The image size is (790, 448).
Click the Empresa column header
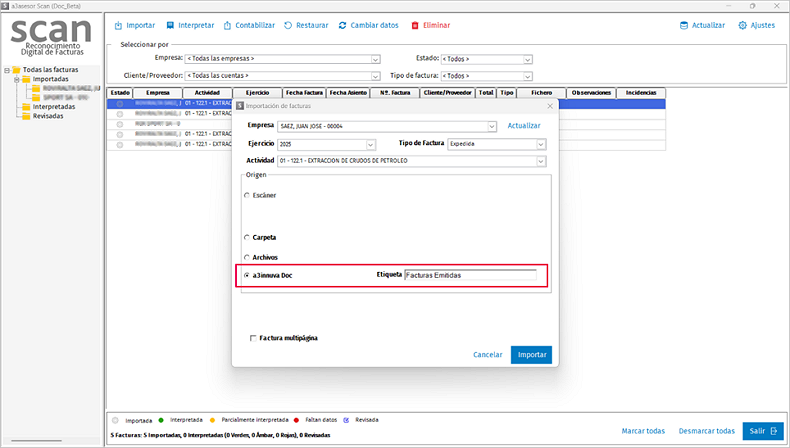[x=158, y=93]
